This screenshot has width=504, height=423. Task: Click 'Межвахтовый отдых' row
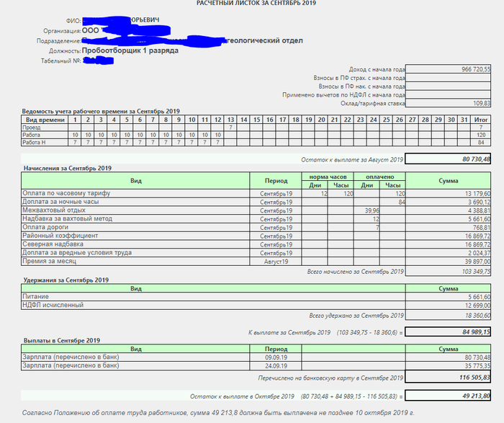tap(256, 210)
